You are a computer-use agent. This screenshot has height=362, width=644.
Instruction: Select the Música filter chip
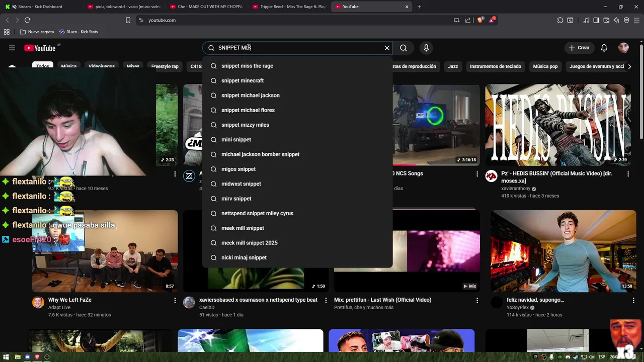click(x=69, y=66)
